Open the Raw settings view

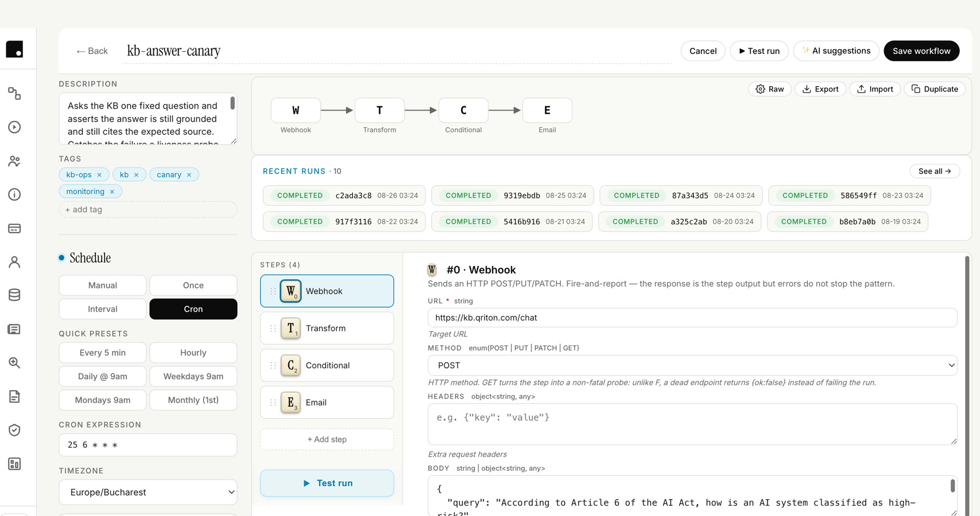(x=770, y=89)
